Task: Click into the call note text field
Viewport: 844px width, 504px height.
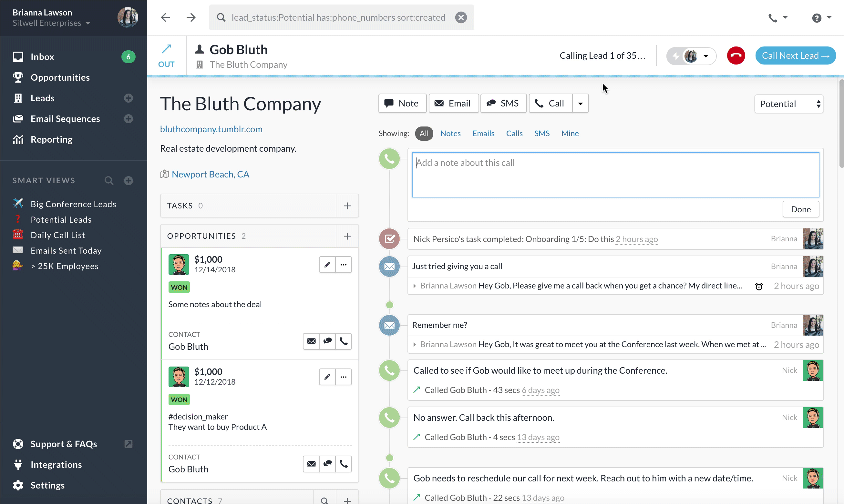Action: point(615,175)
